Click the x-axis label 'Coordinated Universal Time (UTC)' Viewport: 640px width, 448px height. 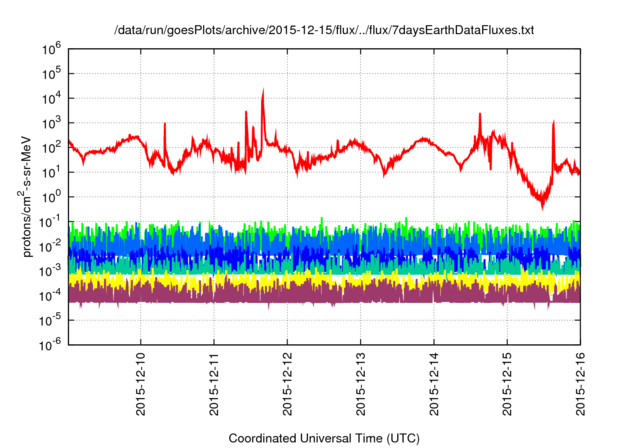point(324,438)
